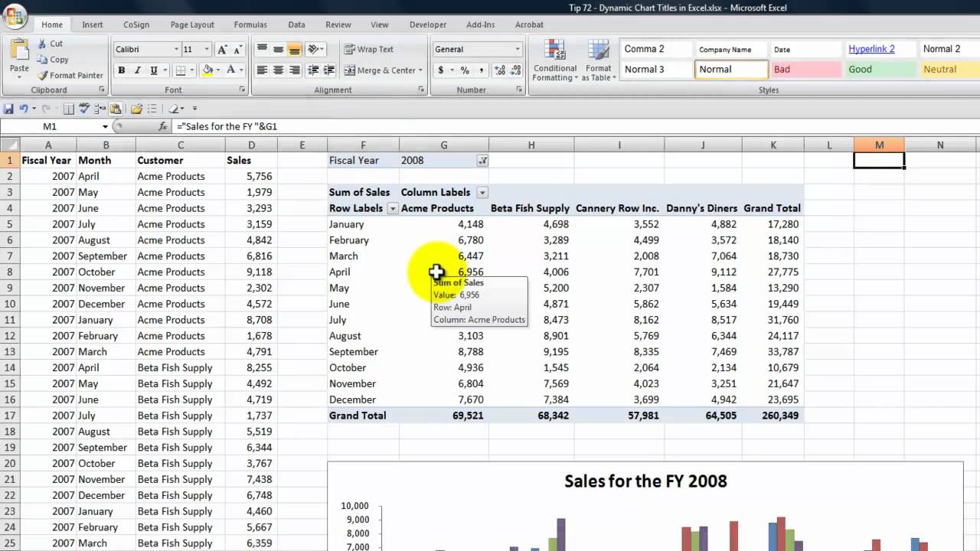Toggle Center horizontal alignment
980x551 pixels.
(278, 70)
